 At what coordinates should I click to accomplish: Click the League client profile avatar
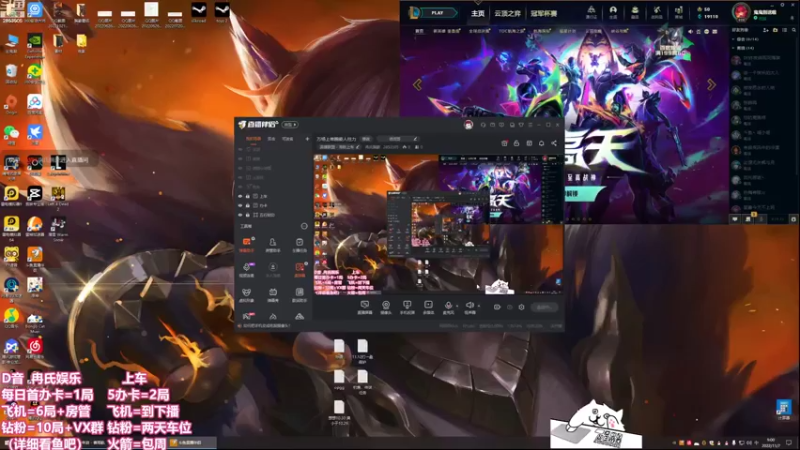(741, 12)
